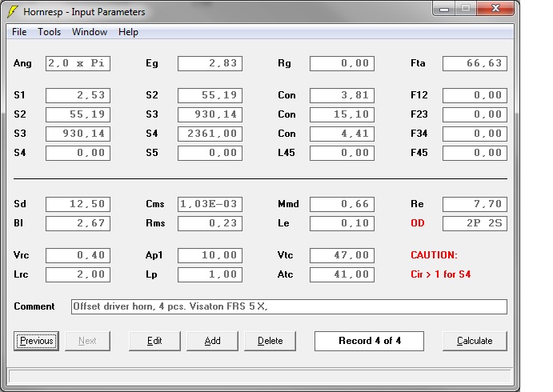Click the first-row S2 field with 55,19 next to S1
553x392 pixels.
point(210,95)
